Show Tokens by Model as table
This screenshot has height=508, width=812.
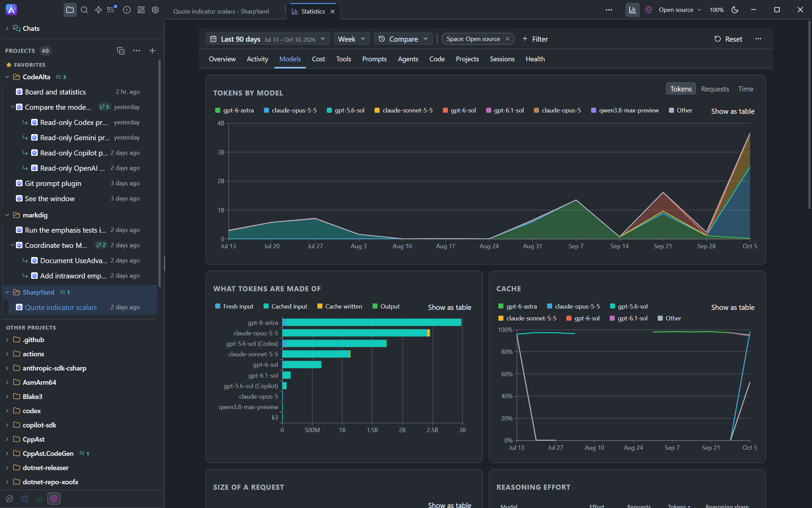pos(733,111)
